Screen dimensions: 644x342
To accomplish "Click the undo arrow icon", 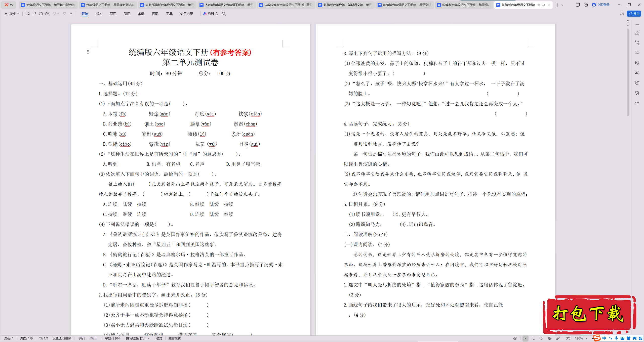I will coord(54,14).
